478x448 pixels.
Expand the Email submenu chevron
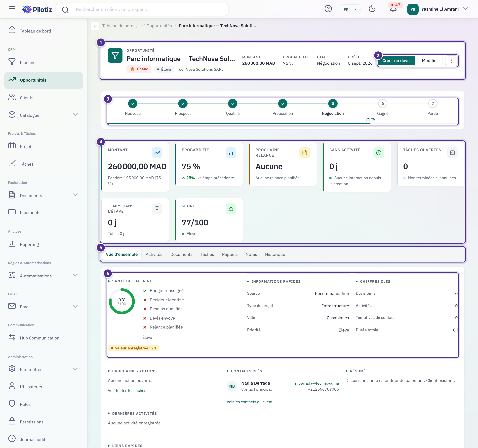coord(75,306)
